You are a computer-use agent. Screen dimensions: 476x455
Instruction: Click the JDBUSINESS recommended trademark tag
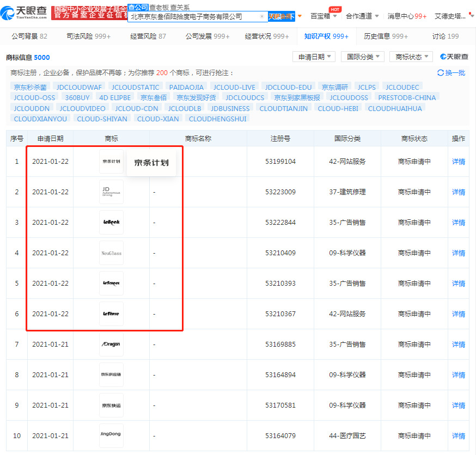tap(230, 108)
